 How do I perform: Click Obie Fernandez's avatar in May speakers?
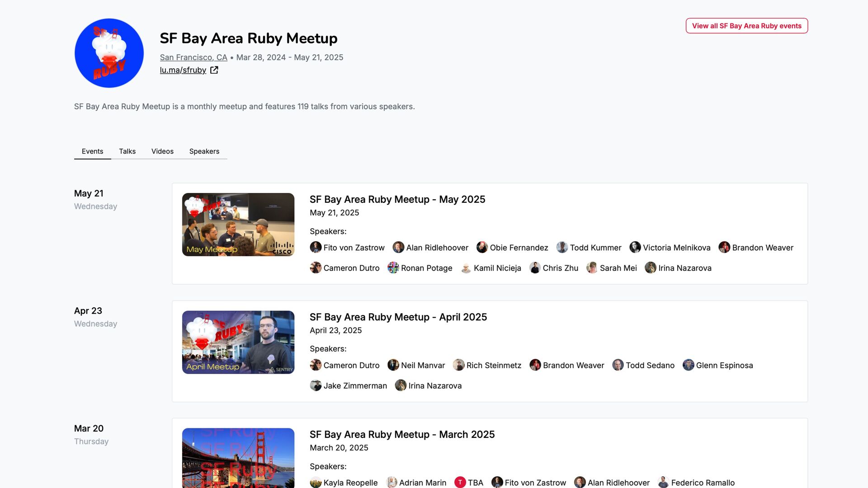[482, 247]
